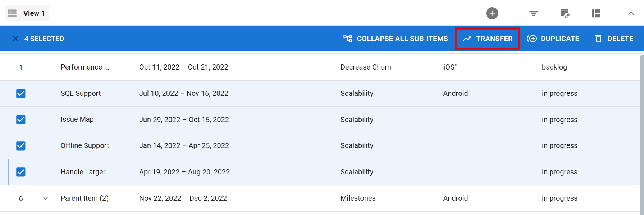Open the layout panel icon
Screen dimensions: 644x215
pos(596,13)
